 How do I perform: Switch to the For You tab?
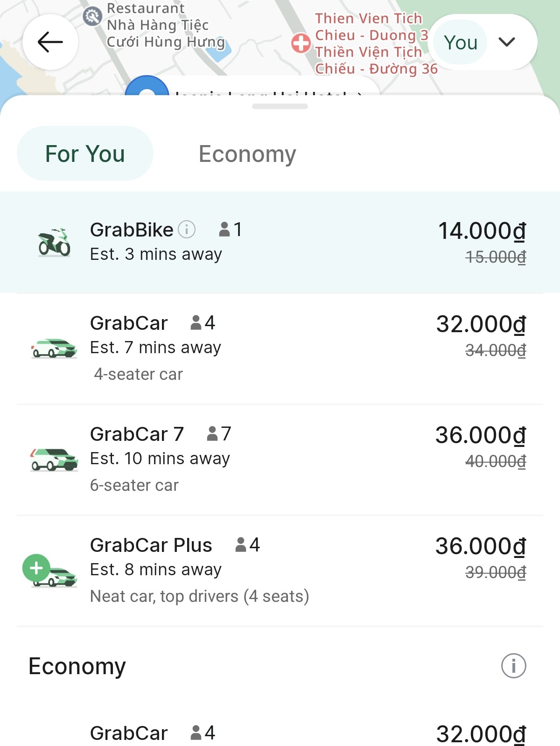85,153
